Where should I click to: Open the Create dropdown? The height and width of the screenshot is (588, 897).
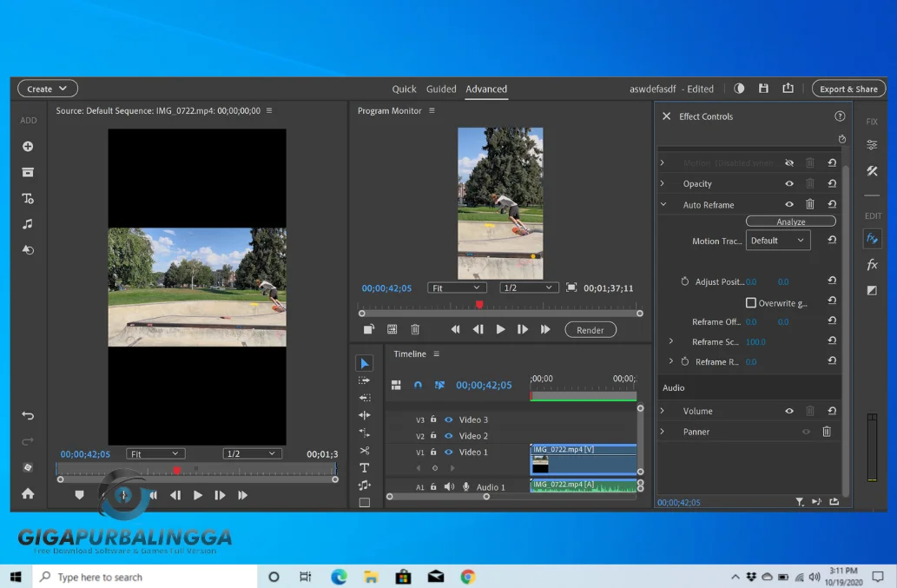pos(48,89)
